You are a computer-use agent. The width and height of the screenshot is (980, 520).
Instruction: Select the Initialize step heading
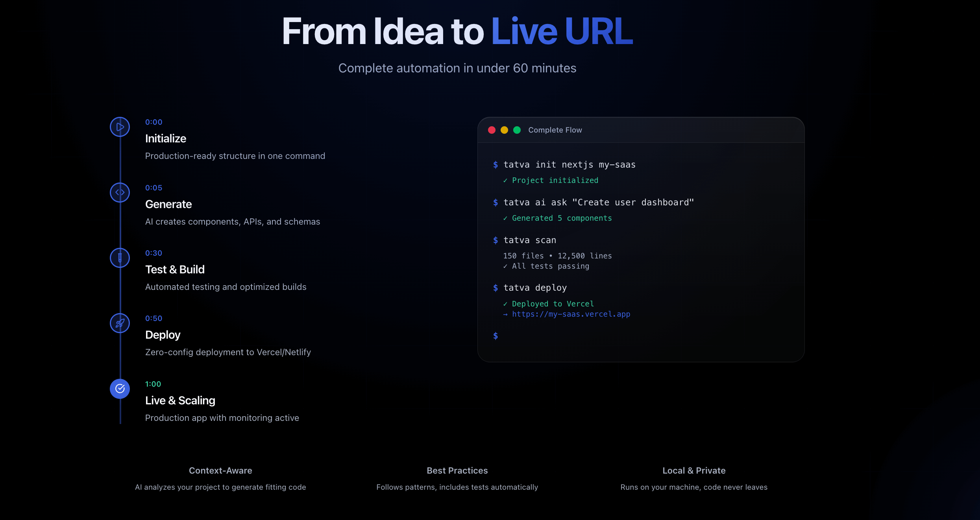click(166, 138)
